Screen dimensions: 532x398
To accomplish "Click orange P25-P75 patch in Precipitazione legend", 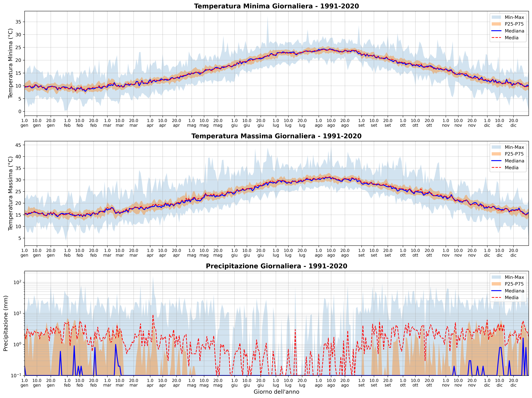I will pyautogui.click(x=496, y=284).
